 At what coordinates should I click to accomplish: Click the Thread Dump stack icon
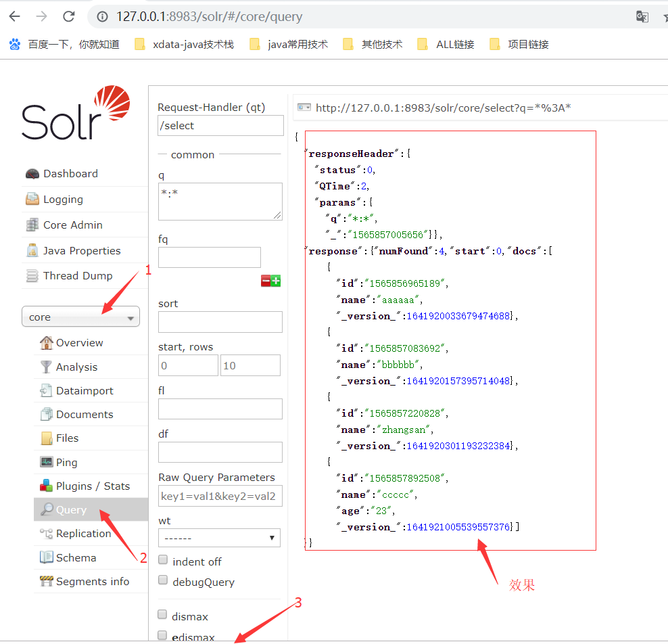[x=32, y=276]
